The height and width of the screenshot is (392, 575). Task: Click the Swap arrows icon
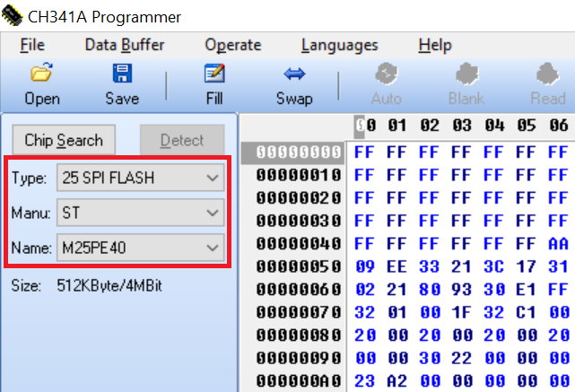[x=294, y=74]
